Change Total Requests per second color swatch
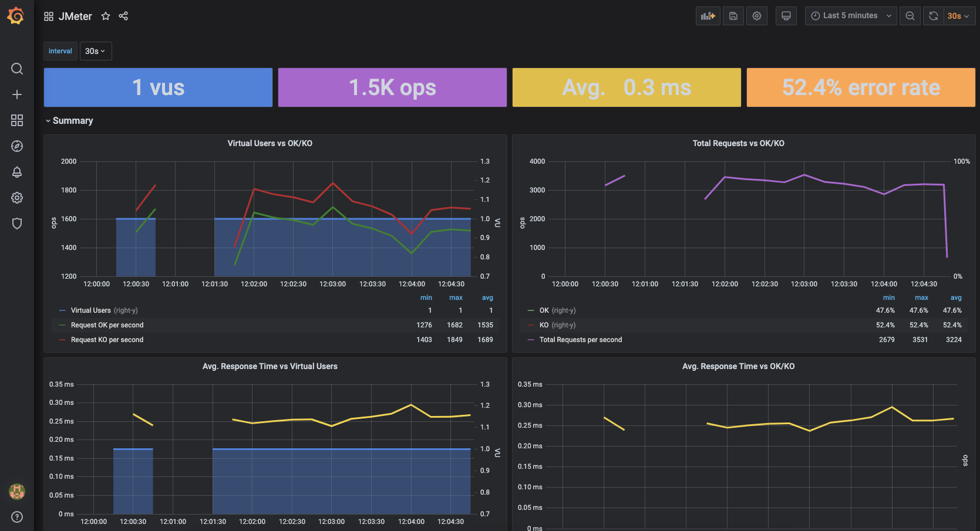Viewport: 980px width, 531px height. point(531,340)
